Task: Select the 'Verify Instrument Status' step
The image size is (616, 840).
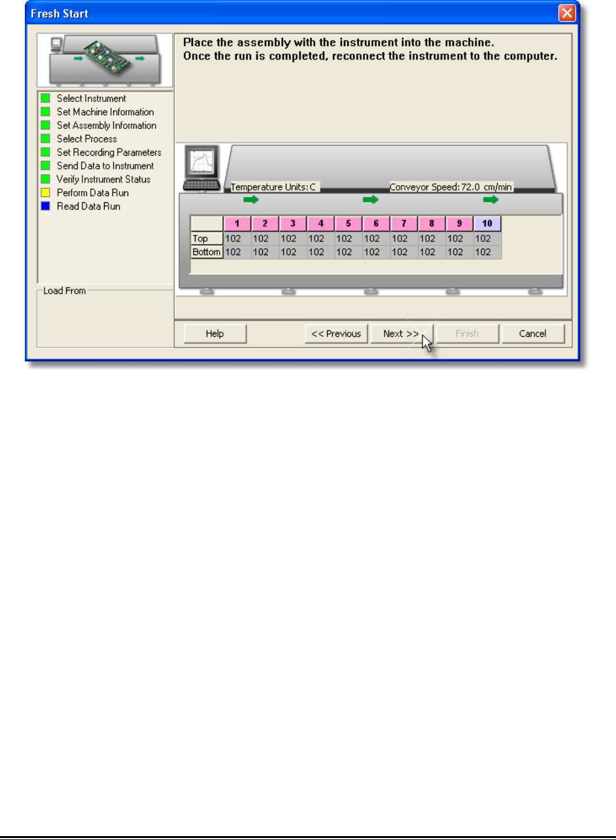Action: click(x=103, y=179)
